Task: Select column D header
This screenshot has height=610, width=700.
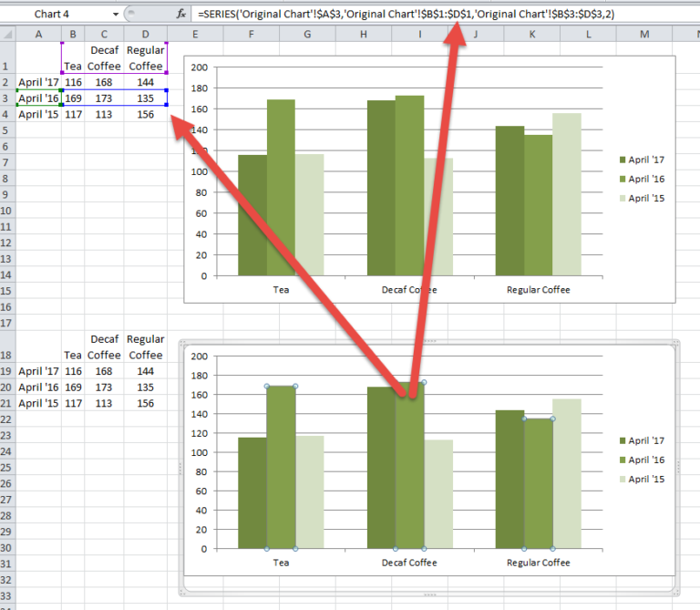Action: tap(146, 34)
